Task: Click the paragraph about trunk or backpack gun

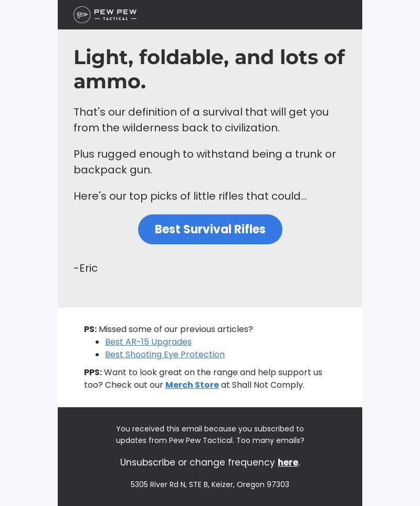Action: (205, 162)
